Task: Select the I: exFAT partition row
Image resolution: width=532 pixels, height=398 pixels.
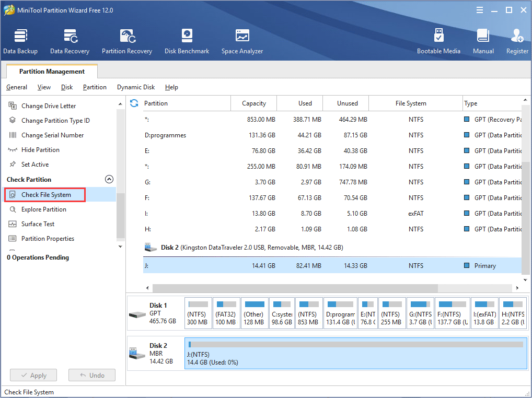Action: point(332,213)
